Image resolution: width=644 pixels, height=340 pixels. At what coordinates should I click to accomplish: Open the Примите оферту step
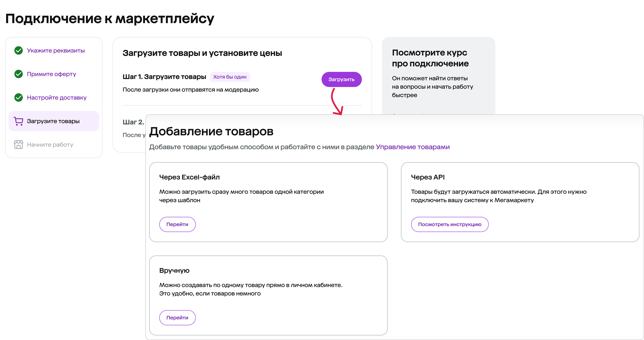[51, 74]
